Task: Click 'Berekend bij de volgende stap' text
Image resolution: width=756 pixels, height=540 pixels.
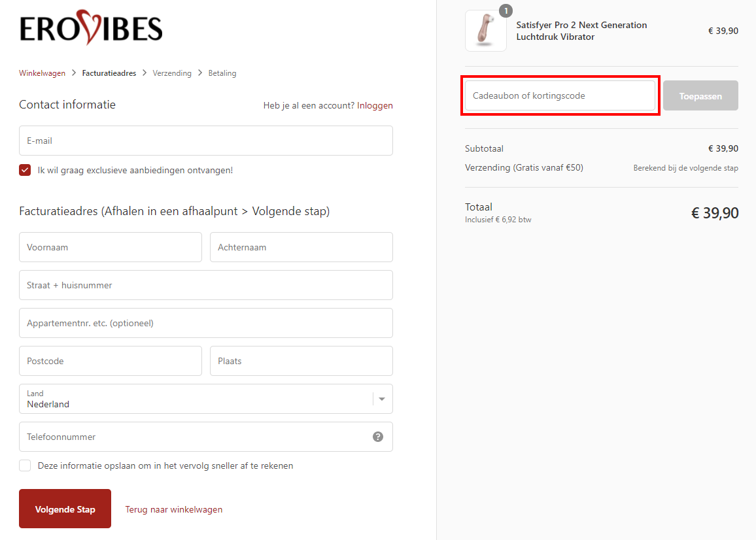Action: [685, 168]
